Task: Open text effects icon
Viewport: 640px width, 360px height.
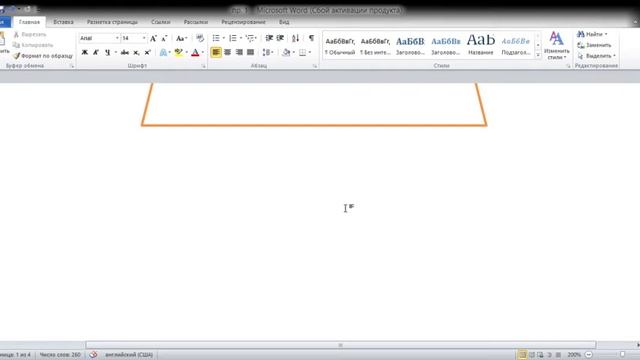Action: tap(163, 52)
